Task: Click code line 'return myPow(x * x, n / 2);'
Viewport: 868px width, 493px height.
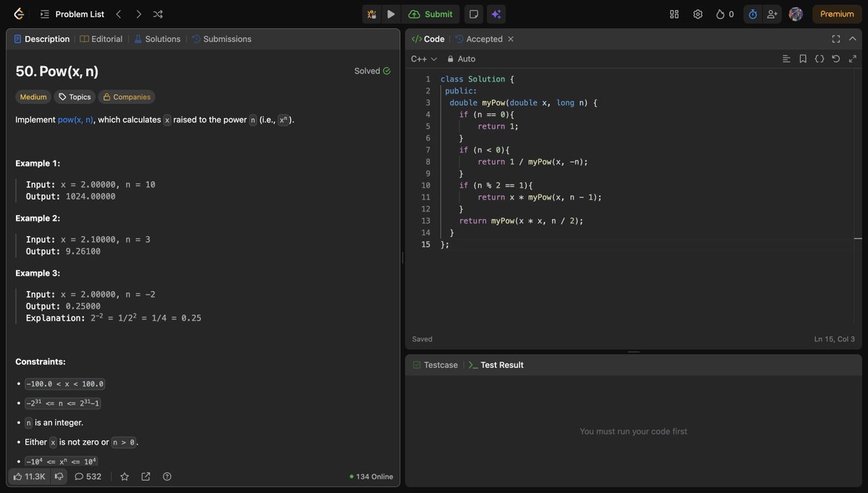Action: 521,220
